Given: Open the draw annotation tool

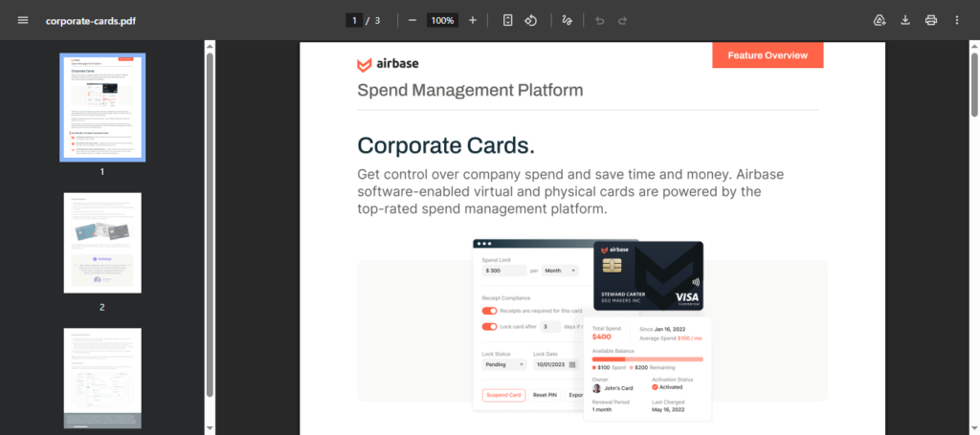Looking at the screenshot, I should (x=567, y=20).
